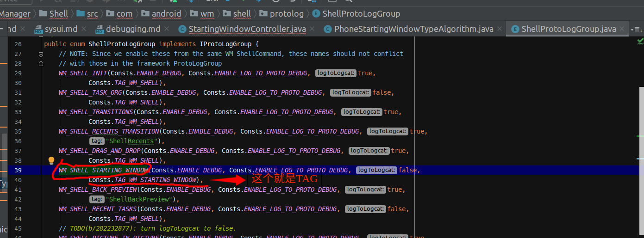This screenshot has width=644, height=238.
Task: Click the false value on the WM_SHELL_TASK_ORG line
Action: pos(382,92)
